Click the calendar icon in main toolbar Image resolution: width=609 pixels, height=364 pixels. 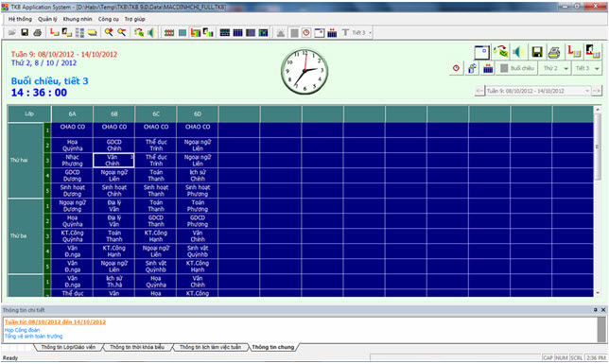332,33
